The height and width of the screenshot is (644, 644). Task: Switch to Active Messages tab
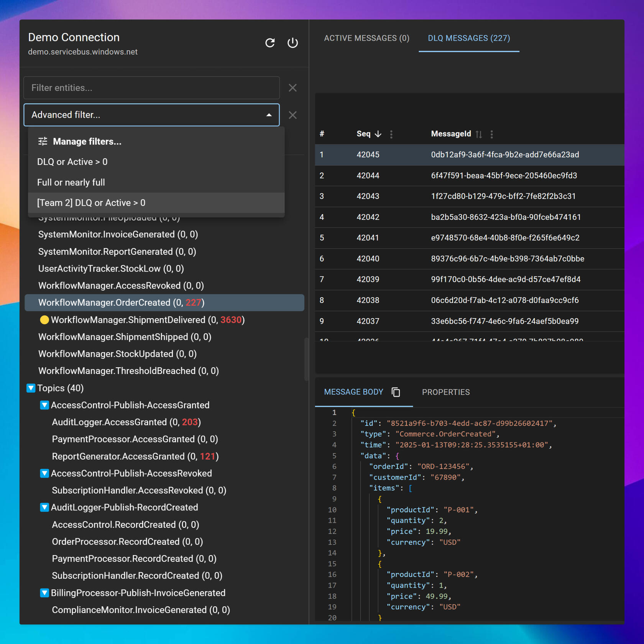366,38
